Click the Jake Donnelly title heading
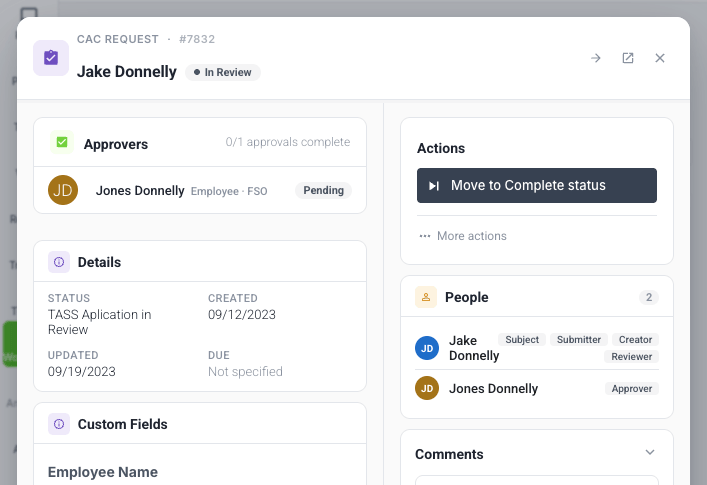This screenshot has width=707, height=485. tap(127, 72)
